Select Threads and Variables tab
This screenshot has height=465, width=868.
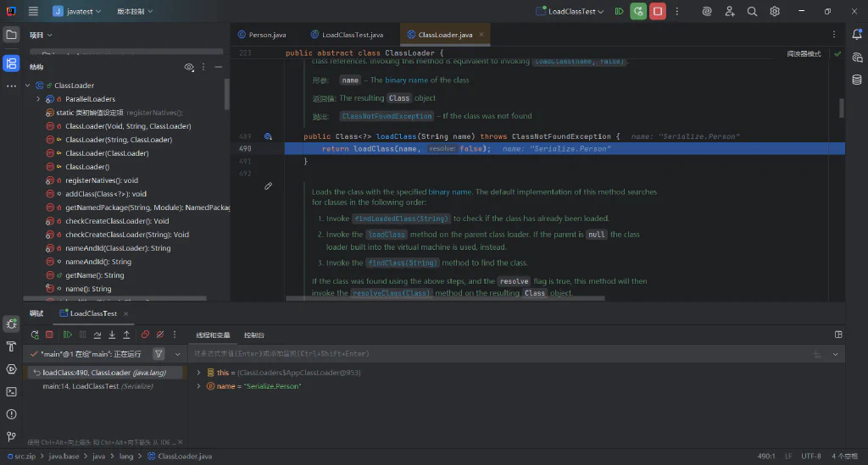[x=213, y=335]
